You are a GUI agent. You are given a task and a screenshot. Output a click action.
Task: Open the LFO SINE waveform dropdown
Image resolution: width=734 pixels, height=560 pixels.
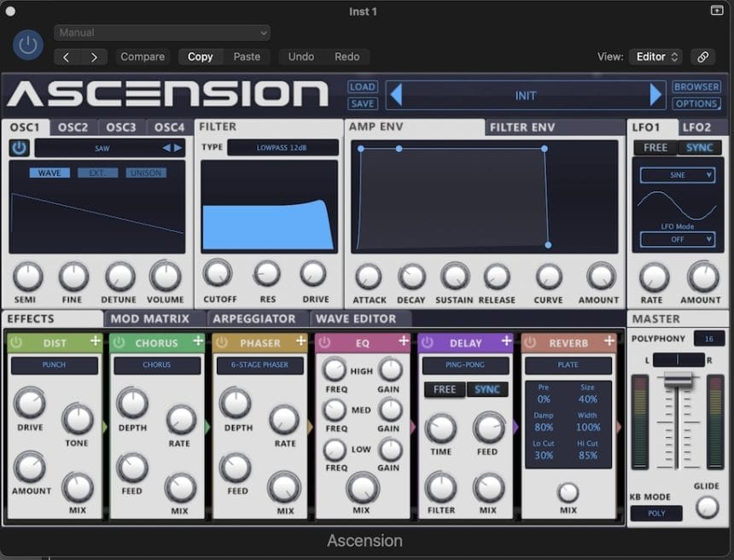click(678, 175)
